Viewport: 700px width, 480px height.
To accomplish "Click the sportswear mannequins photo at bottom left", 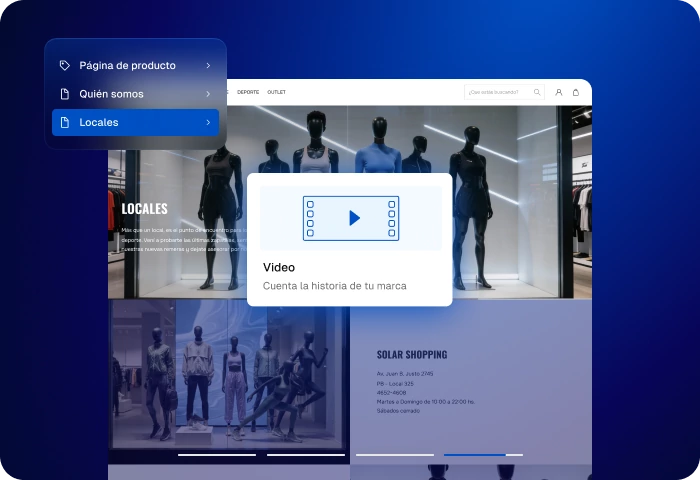I will 229,378.
